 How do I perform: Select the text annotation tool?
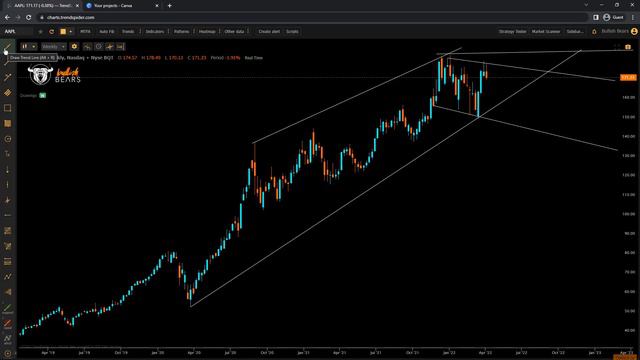pos(7,154)
